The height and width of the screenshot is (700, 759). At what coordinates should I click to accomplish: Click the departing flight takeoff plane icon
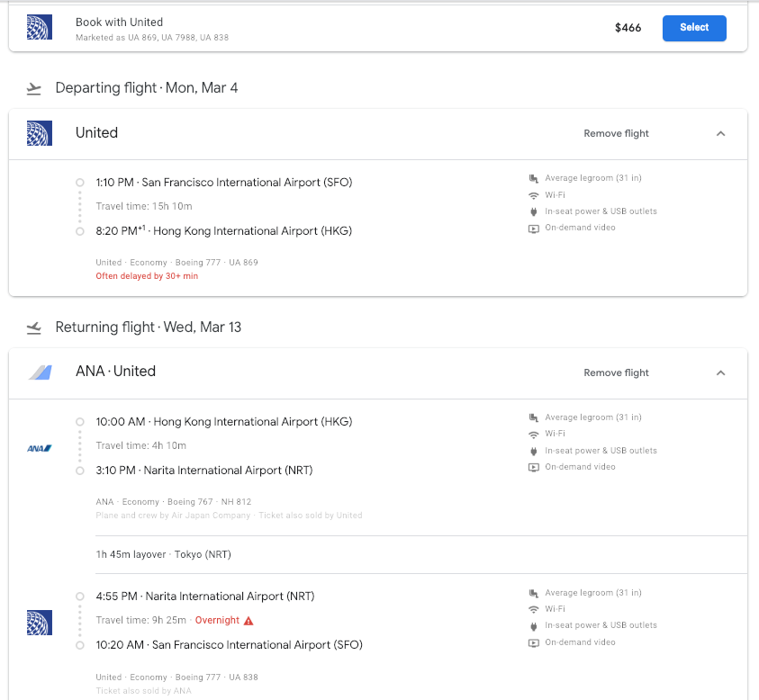click(x=34, y=88)
